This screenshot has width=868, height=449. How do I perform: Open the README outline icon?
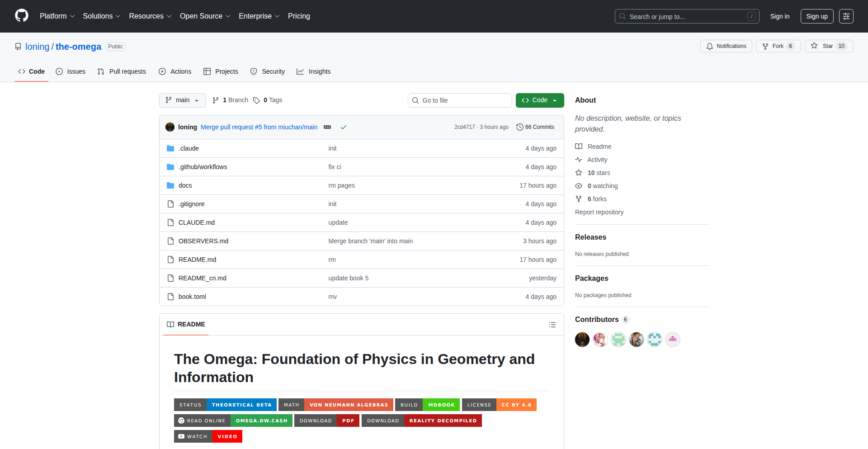(552, 325)
